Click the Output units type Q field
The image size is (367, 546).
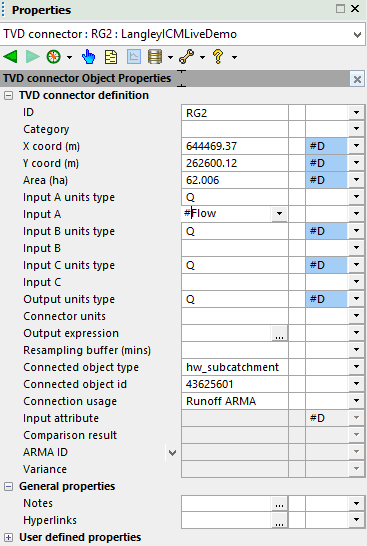pyautogui.click(x=235, y=299)
